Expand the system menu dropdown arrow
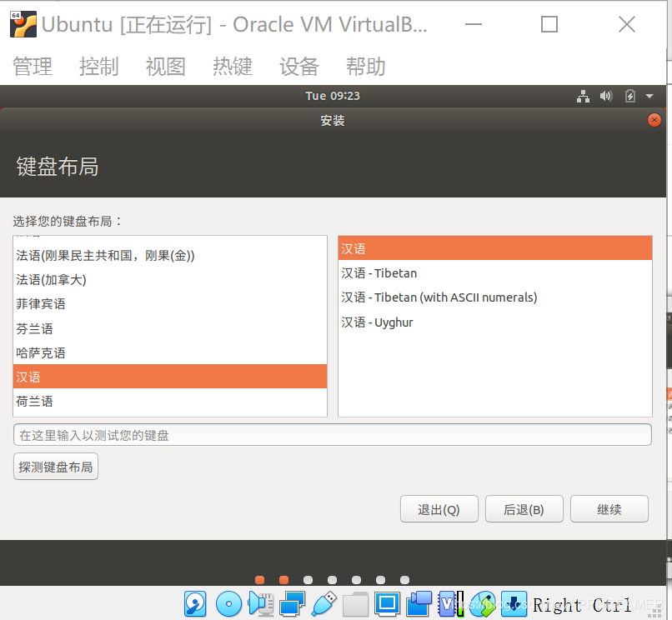The width and height of the screenshot is (672, 620). coord(649,97)
